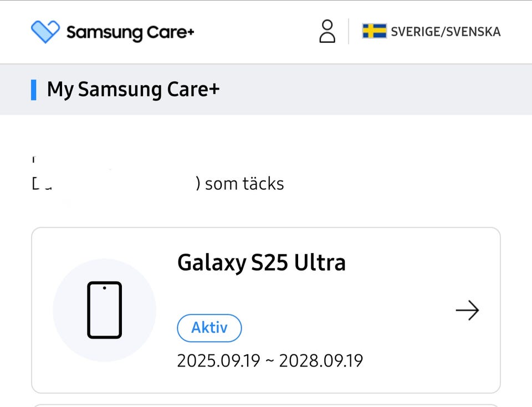Click the blue accent bar beside heading

coord(34,90)
